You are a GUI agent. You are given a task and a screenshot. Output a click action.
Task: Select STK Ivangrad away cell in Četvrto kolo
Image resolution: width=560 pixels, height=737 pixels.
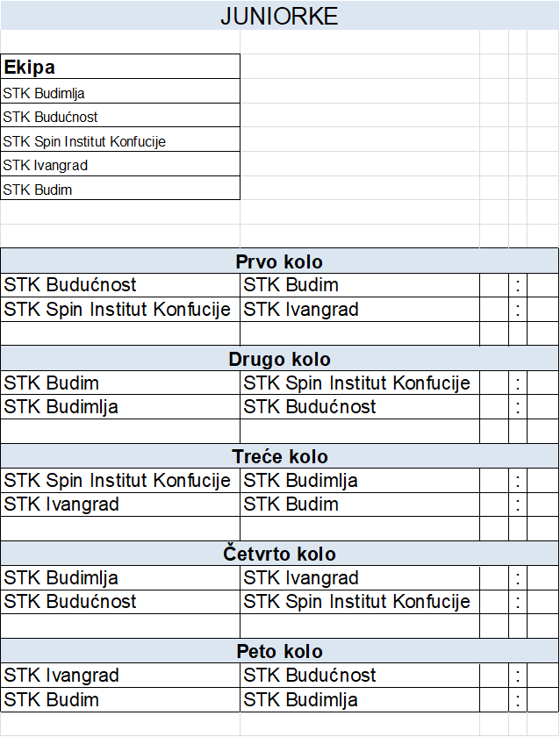click(x=360, y=577)
